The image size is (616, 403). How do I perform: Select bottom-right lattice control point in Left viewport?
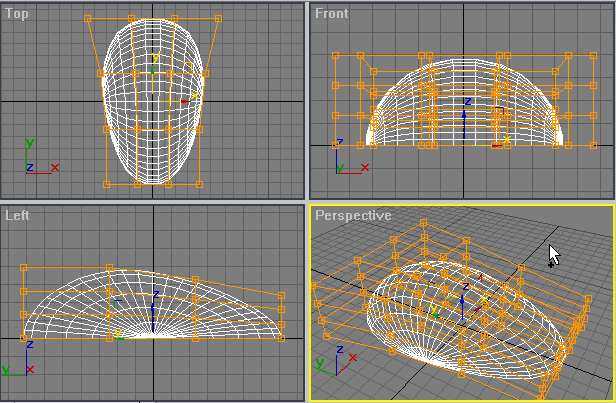click(281, 338)
